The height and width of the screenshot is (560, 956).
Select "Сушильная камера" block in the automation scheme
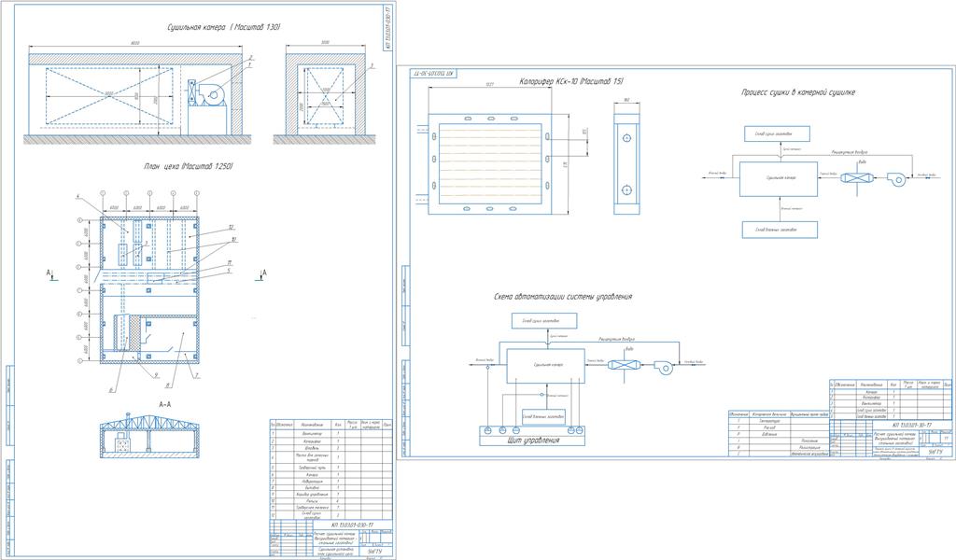coord(545,366)
